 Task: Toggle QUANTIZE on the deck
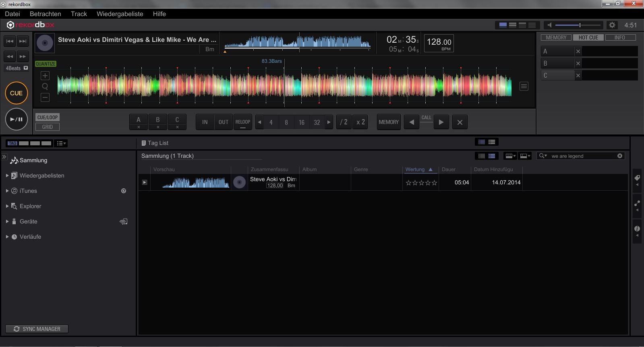46,64
